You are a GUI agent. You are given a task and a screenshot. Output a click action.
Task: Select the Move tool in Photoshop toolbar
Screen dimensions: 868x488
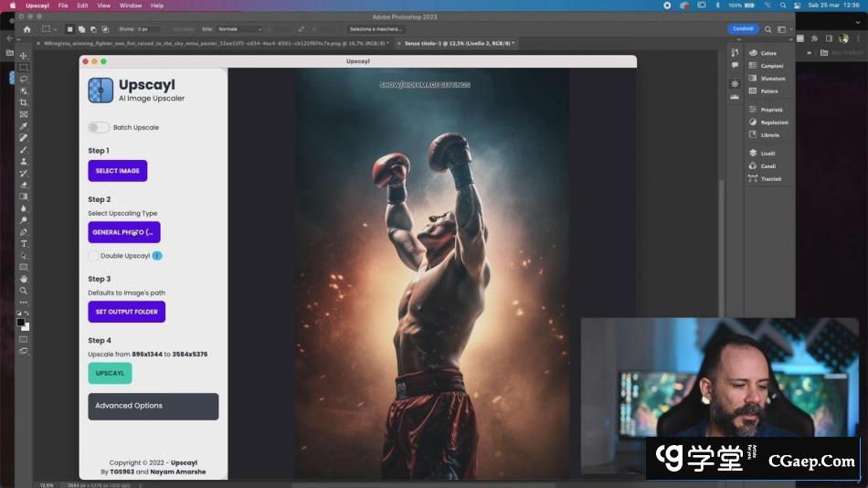[24, 56]
